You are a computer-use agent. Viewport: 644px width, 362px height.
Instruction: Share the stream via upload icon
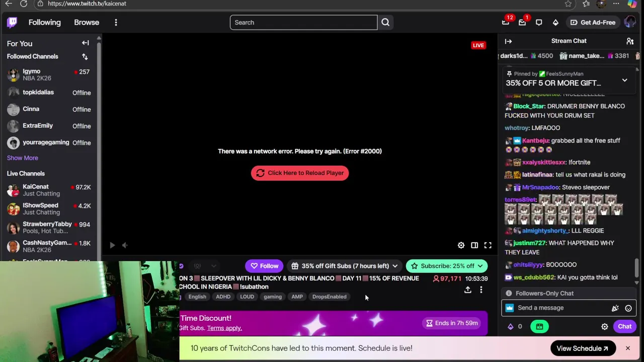[468, 290]
